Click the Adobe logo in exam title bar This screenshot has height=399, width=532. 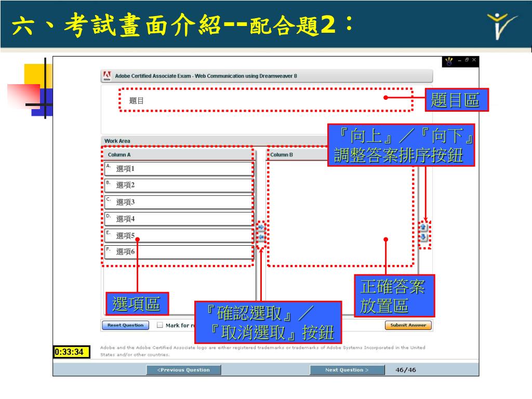point(107,76)
